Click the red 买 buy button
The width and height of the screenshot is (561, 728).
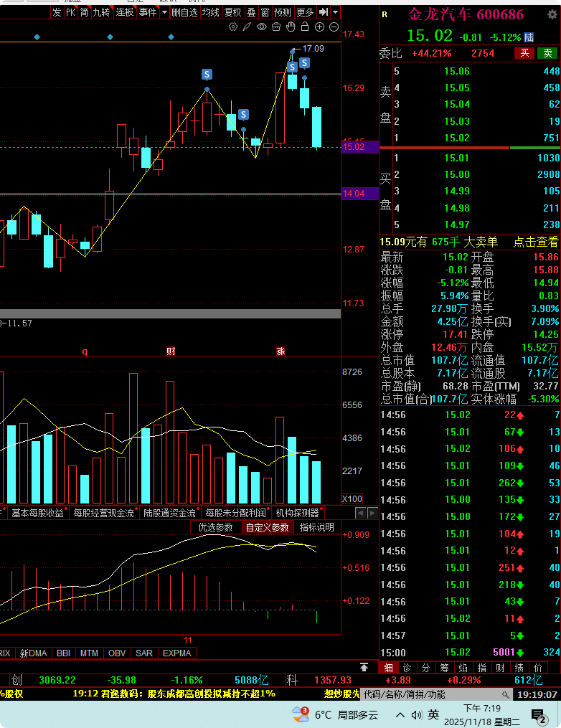pyautogui.click(x=525, y=53)
